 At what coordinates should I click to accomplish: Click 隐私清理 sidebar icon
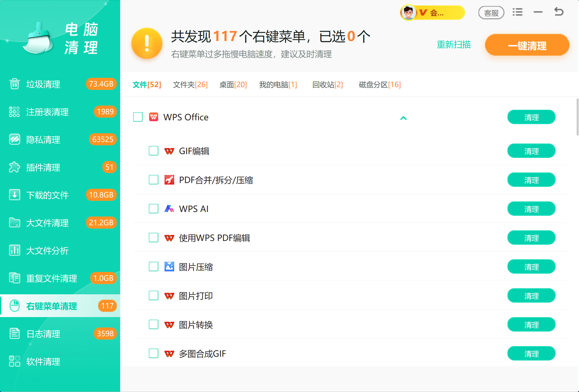pos(14,139)
